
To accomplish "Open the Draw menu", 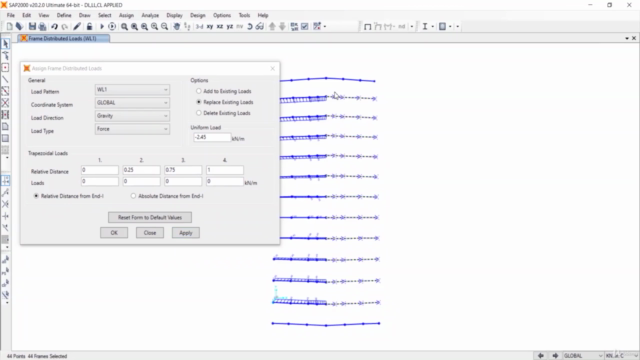I will [x=84, y=15].
